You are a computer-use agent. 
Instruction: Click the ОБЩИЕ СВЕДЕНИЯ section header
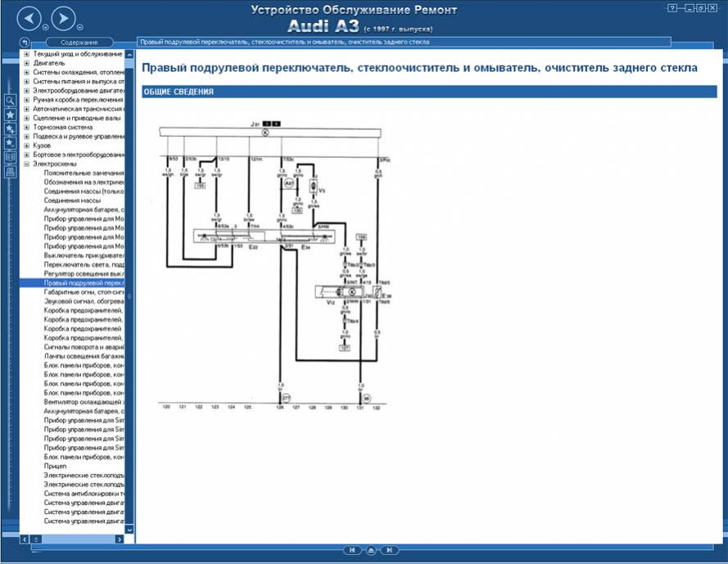tap(429, 92)
